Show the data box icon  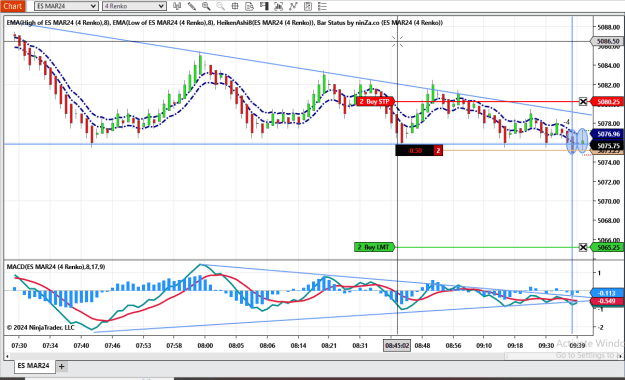click(250, 6)
